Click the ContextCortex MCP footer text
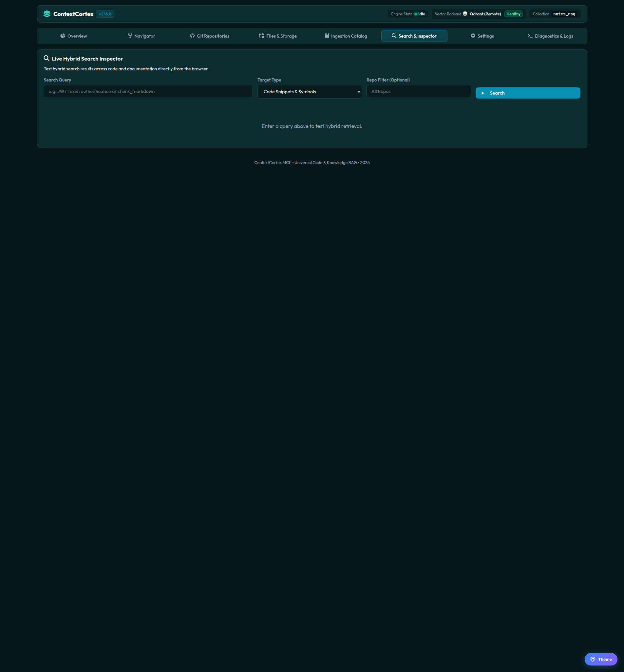This screenshot has width=624, height=672. pos(312,163)
